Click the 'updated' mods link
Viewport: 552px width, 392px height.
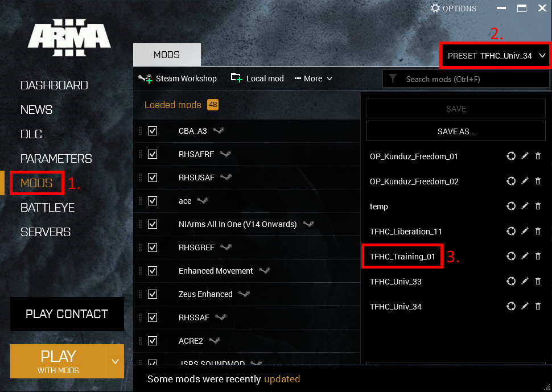[x=282, y=379]
